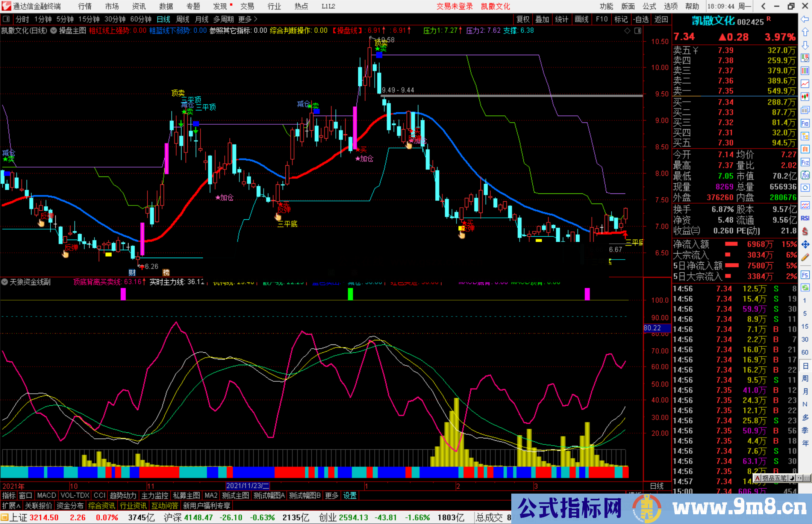
Task: Click the green refresh icon in sidebar
Action: 805,288
